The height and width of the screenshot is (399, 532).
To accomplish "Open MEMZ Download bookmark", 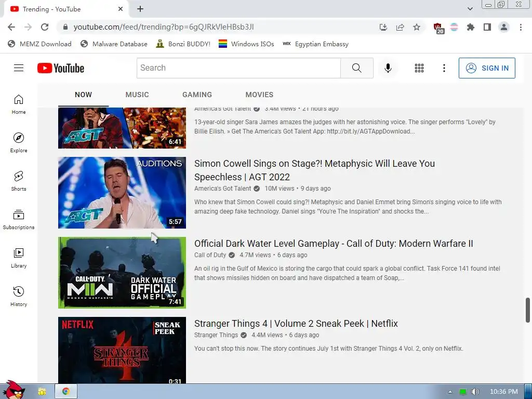I will point(39,44).
